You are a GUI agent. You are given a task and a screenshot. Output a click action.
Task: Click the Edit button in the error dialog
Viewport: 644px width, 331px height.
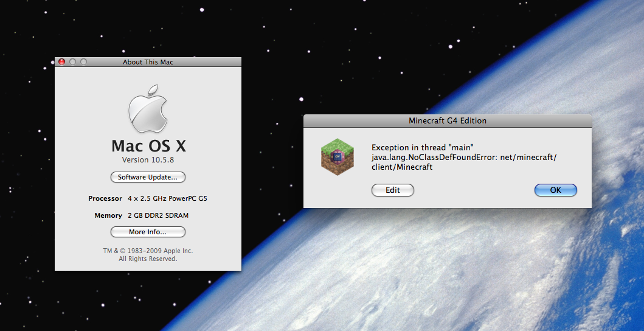[x=393, y=190]
